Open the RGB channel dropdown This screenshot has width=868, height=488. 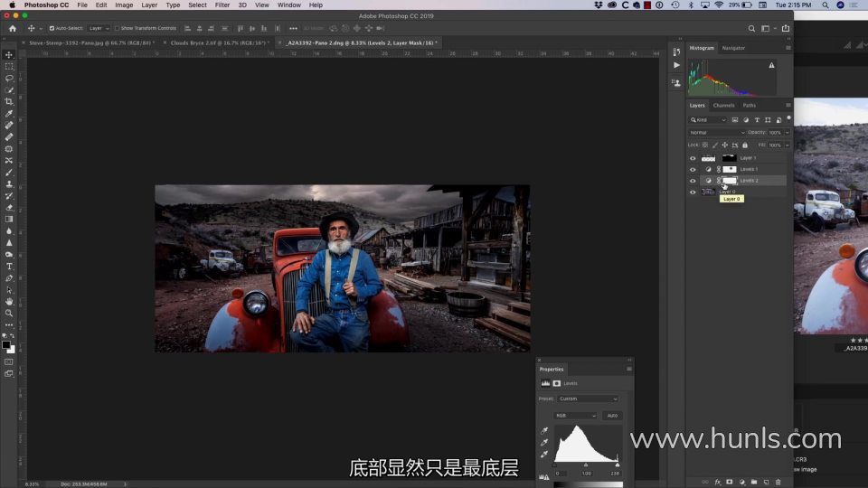(575, 416)
